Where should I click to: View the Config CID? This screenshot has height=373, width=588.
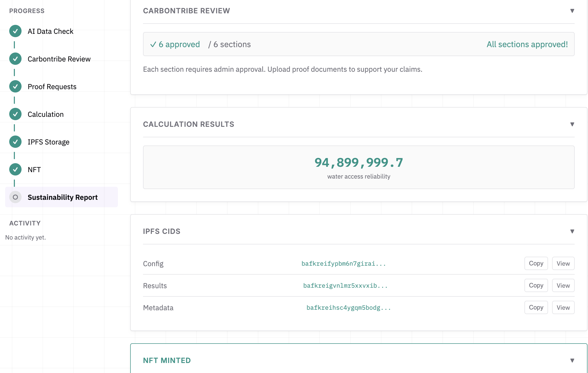point(563,263)
